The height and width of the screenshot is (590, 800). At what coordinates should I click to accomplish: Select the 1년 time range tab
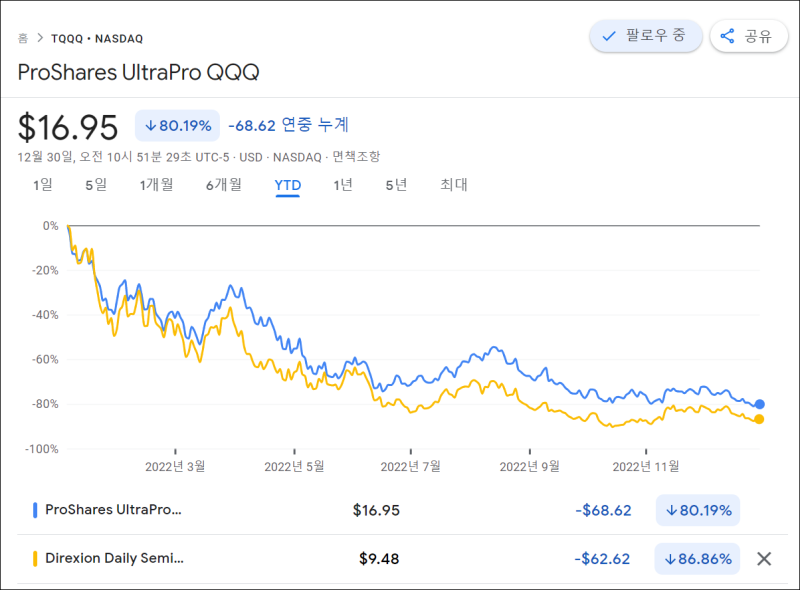tap(343, 185)
